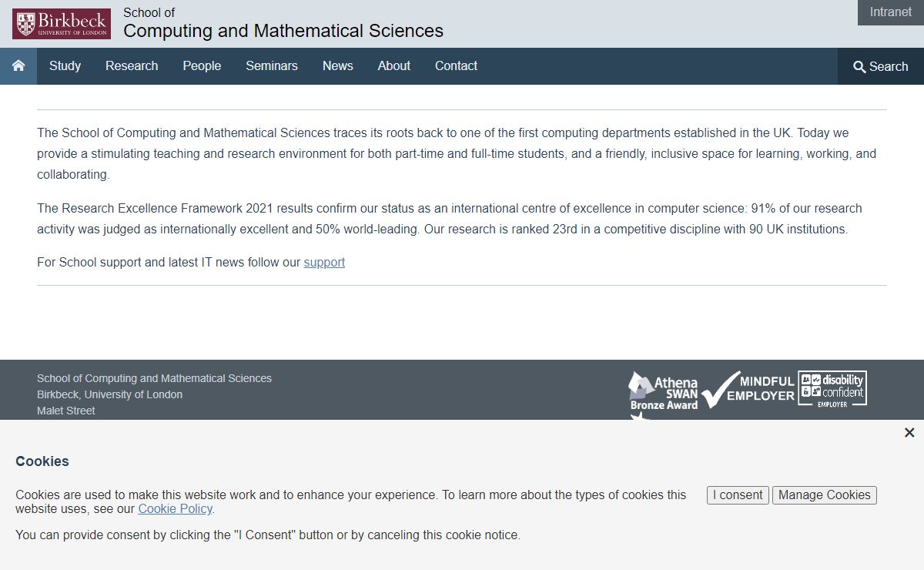Click the Athena SWAN Bronze Award logo

coord(664,391)
